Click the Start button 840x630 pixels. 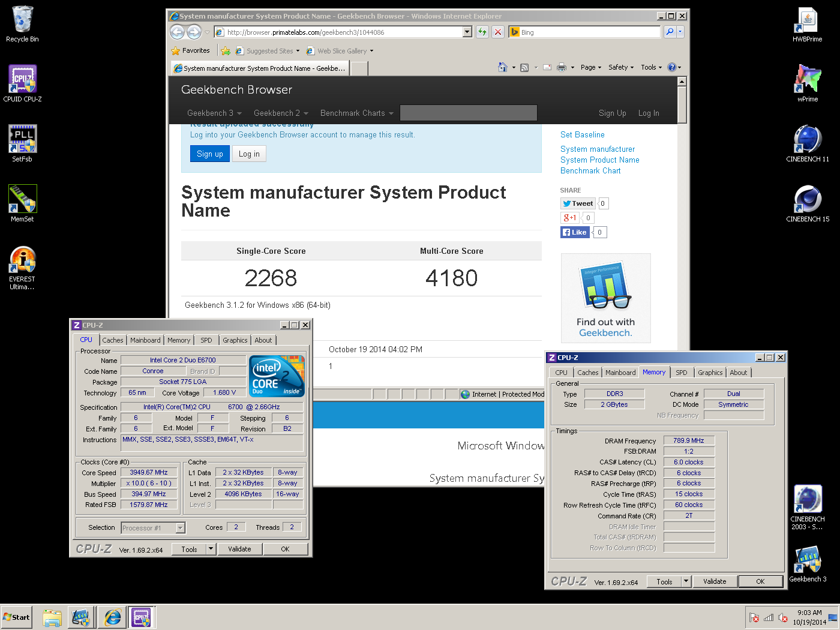click(x=16, y=617)
